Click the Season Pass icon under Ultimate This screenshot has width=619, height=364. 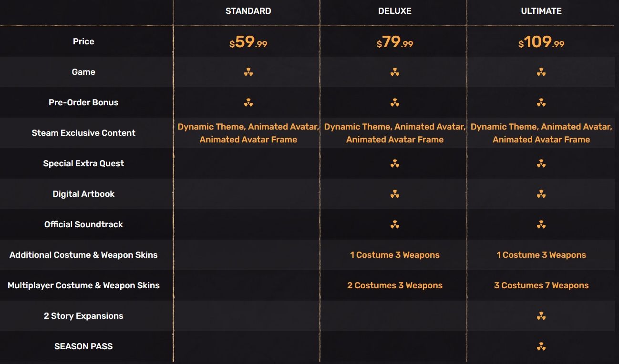click(x=541, y=346)
